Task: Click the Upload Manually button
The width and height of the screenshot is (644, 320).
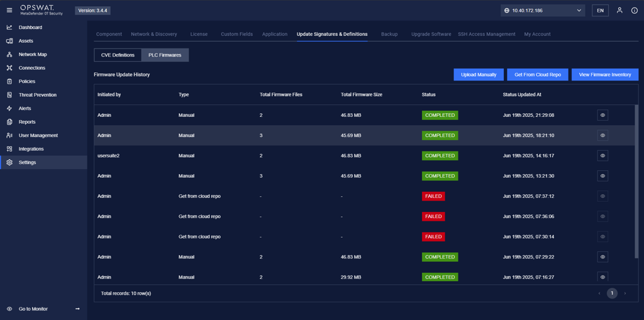Action: pos(478,75)
